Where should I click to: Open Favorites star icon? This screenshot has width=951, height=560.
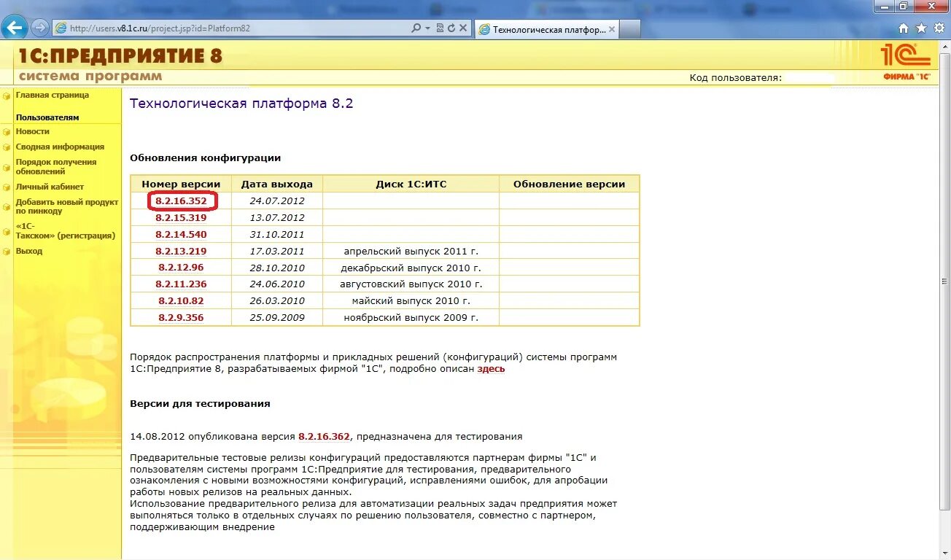[921, 28]
